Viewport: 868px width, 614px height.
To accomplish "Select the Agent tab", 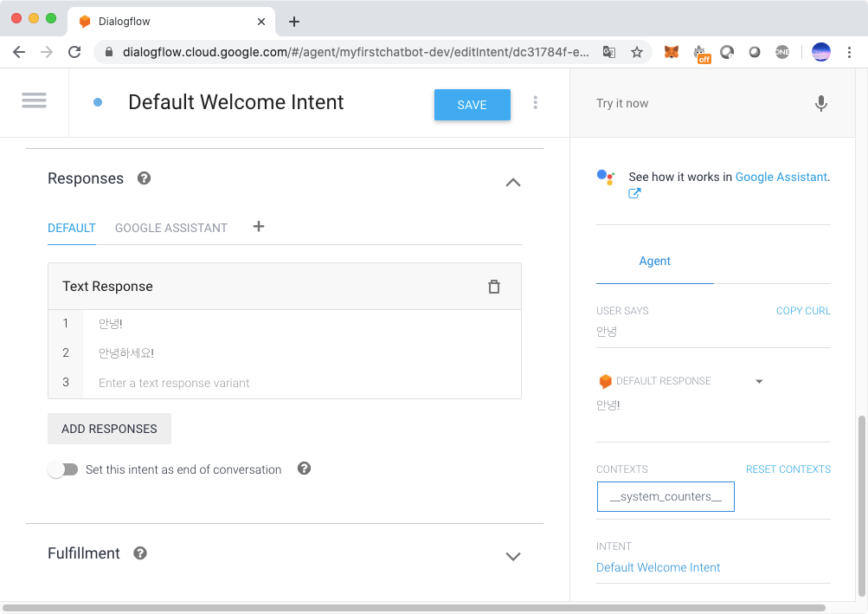I will coord(655,261).
